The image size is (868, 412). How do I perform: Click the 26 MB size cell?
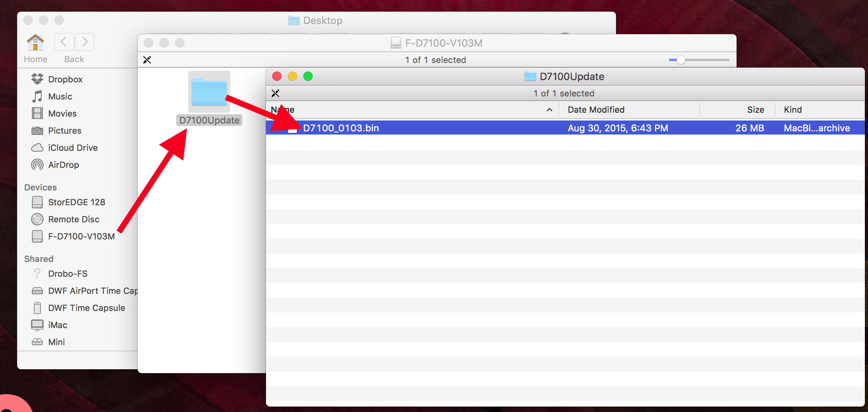tap(749, 128)
